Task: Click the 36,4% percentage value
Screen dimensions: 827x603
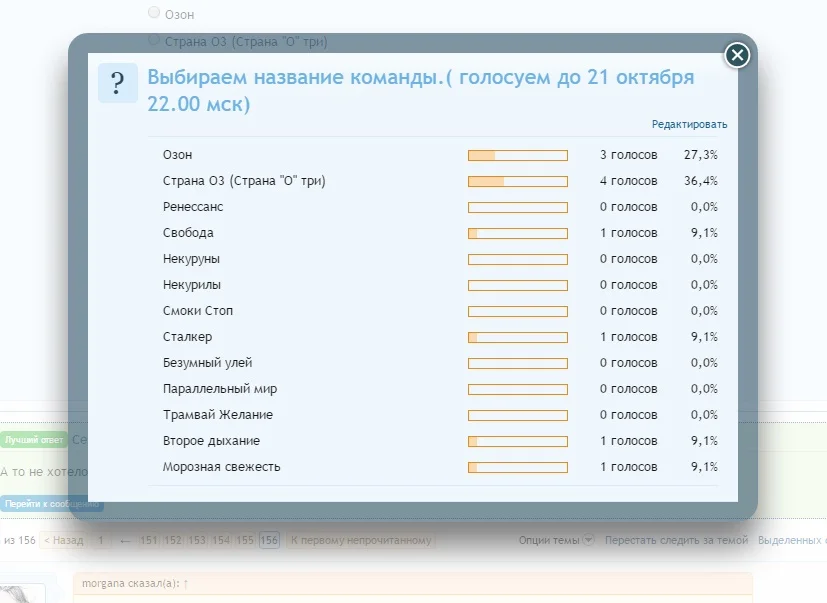Action: tap(701, 181)
